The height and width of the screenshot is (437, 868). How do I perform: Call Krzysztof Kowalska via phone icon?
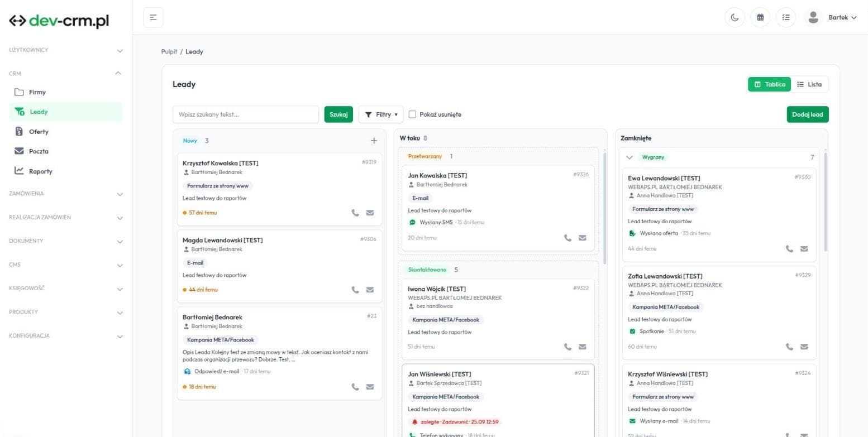pos(355,213)
